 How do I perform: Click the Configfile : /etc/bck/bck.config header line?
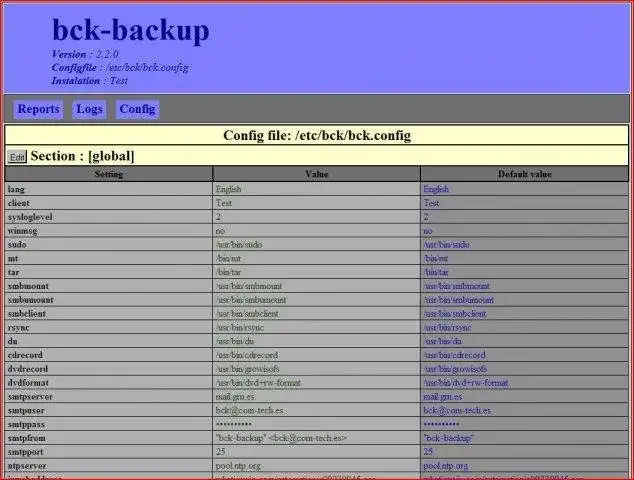pos(120,68)
